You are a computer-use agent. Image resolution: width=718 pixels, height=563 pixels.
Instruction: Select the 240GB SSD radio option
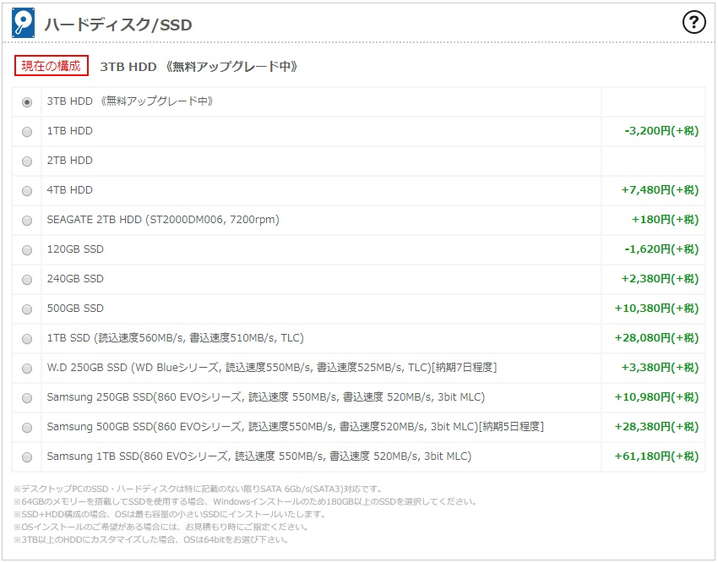tap(27, 280)
